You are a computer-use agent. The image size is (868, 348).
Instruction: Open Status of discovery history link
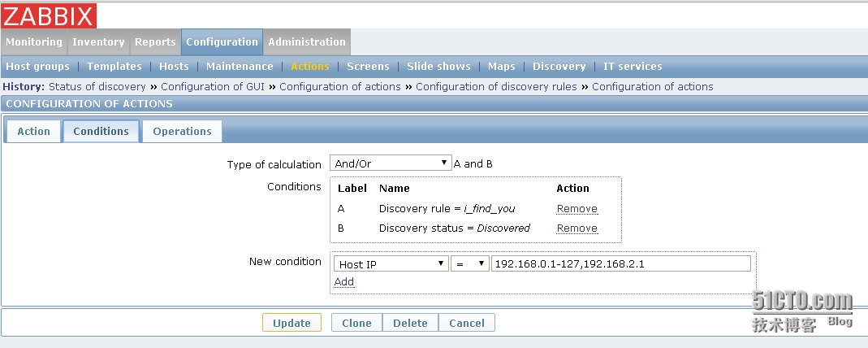[x=97, y=87]
